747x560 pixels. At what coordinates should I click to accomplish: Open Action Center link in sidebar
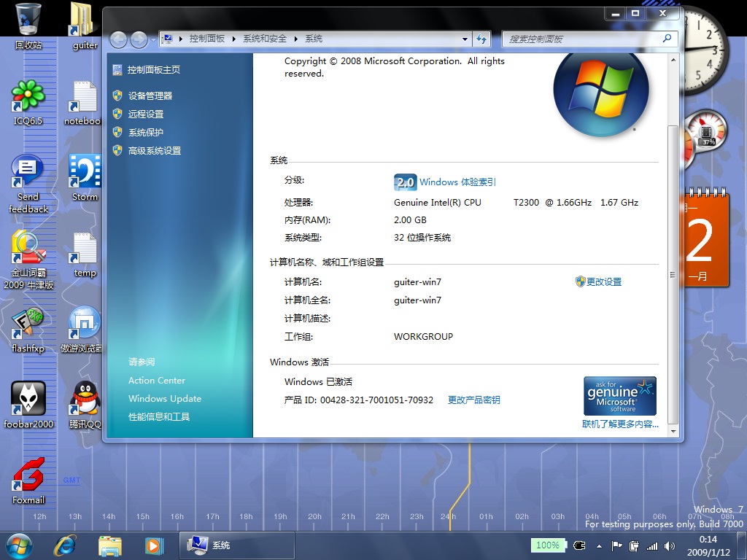click(156, 381)
